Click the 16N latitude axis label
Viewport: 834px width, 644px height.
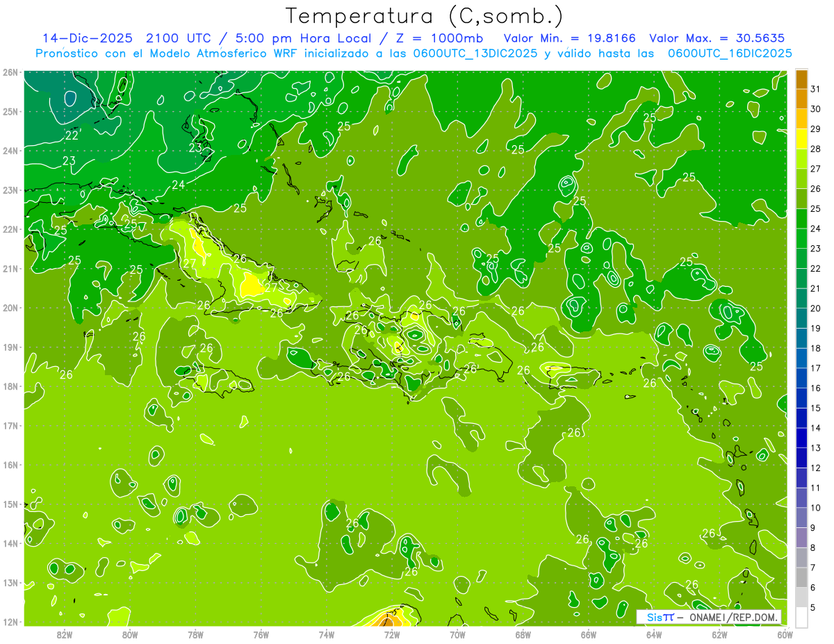click(10, 465)
